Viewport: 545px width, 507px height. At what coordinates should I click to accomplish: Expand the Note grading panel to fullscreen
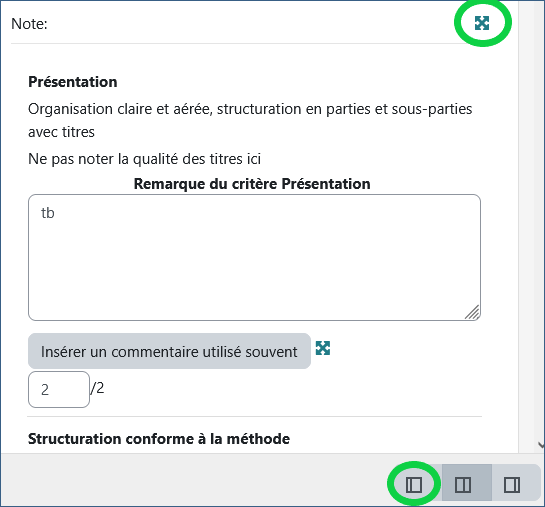(482, 23)
